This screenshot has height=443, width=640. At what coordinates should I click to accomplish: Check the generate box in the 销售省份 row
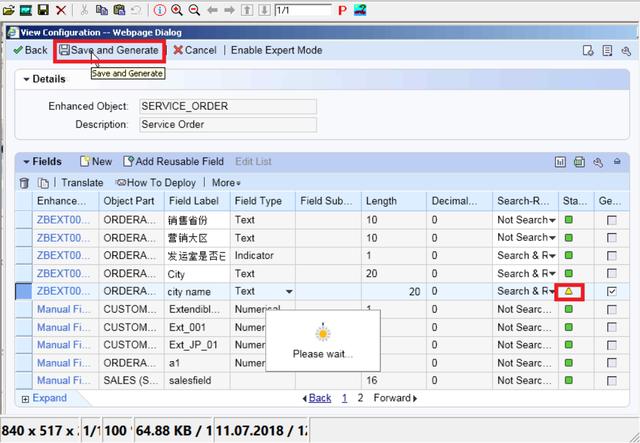tap(611, 220)
